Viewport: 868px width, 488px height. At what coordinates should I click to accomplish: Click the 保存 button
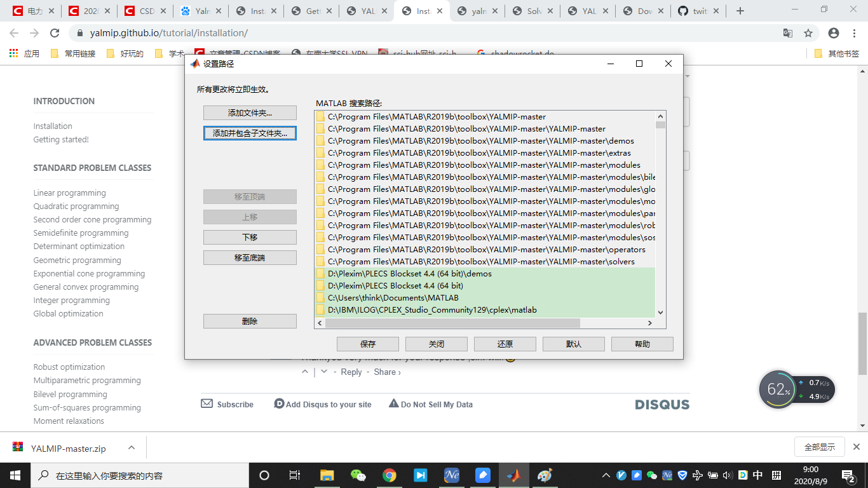pos(368,344)
